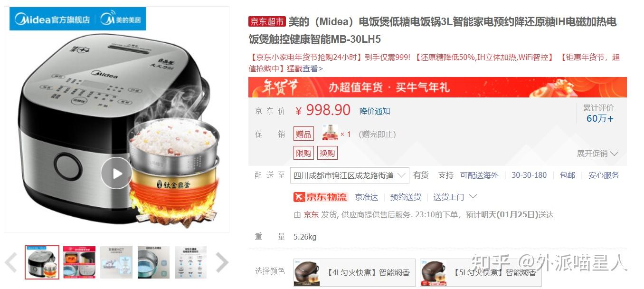Viewport: 644px width, 289px height.
Task: Click the 换购 promotion tag
Action: tap(327, 153)
